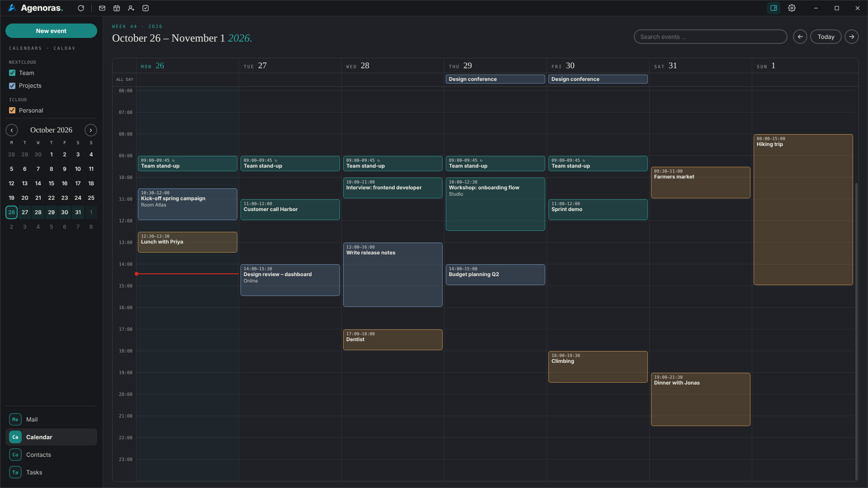Open Interview: frontend developer event

[392, 188]
